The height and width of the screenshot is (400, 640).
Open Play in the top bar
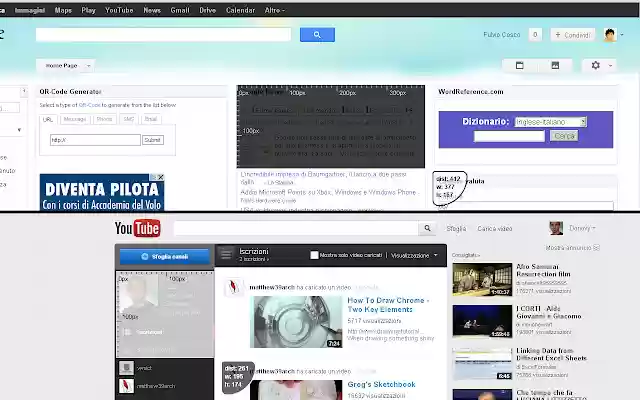tap(89, 10)
